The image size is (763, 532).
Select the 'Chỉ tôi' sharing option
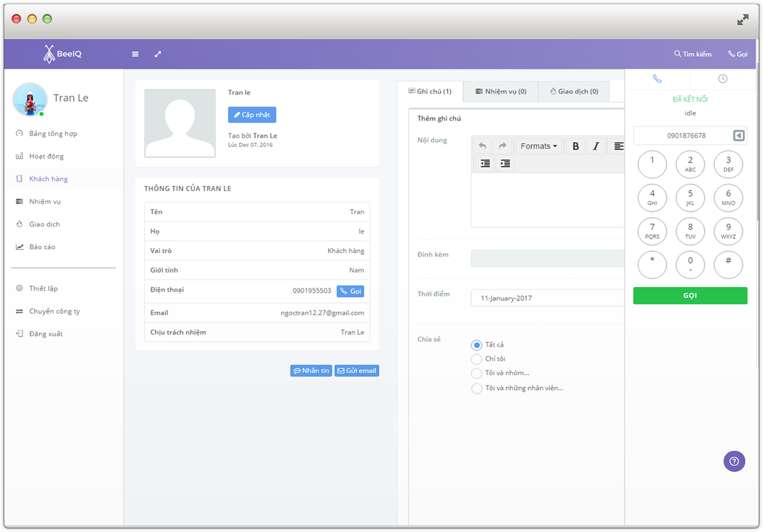click(x=477, y=359)
